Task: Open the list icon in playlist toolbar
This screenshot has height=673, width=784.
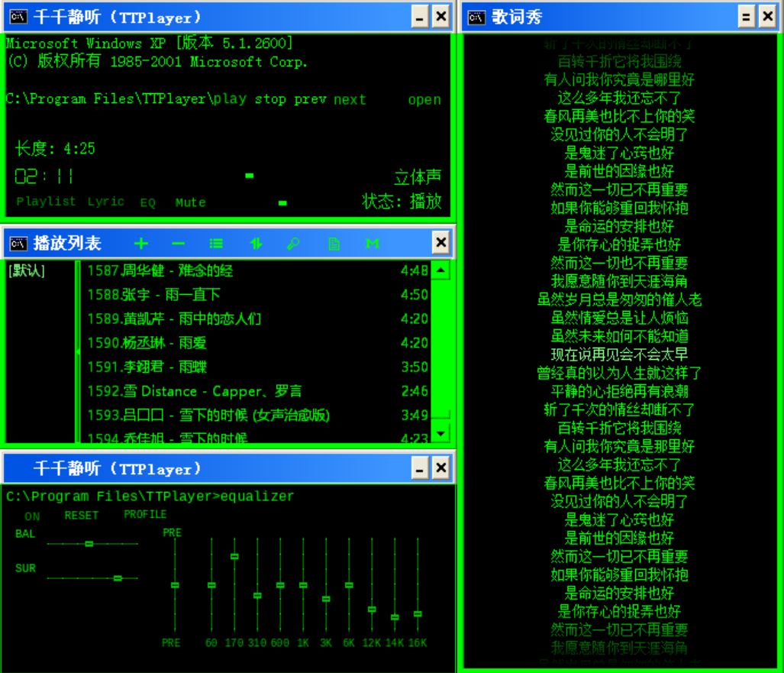Action: point(216,244)
